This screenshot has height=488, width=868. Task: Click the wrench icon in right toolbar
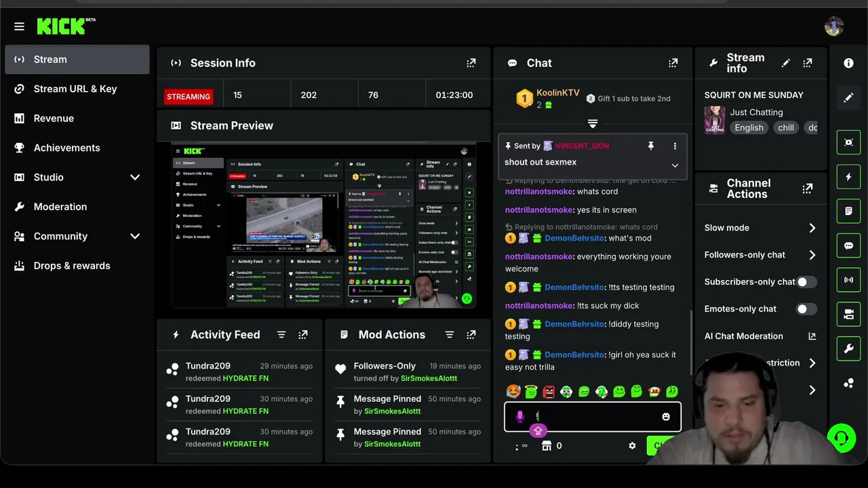coord(848,349)
